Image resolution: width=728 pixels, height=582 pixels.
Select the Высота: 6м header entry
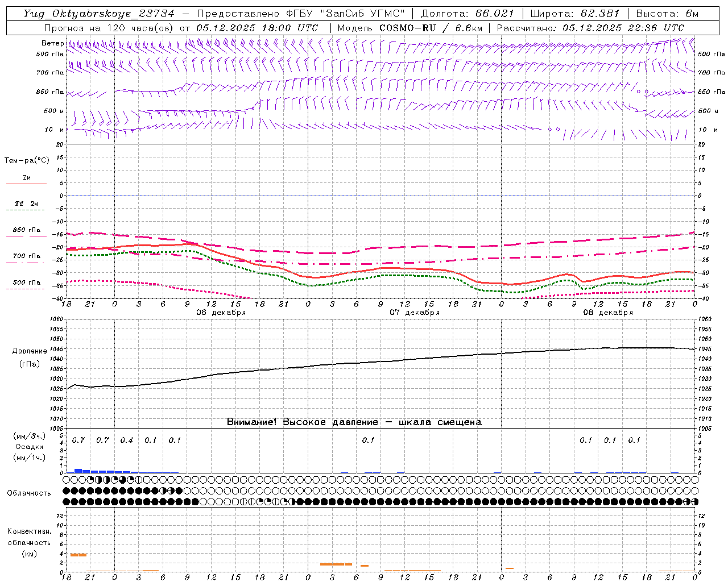point(667,14)
